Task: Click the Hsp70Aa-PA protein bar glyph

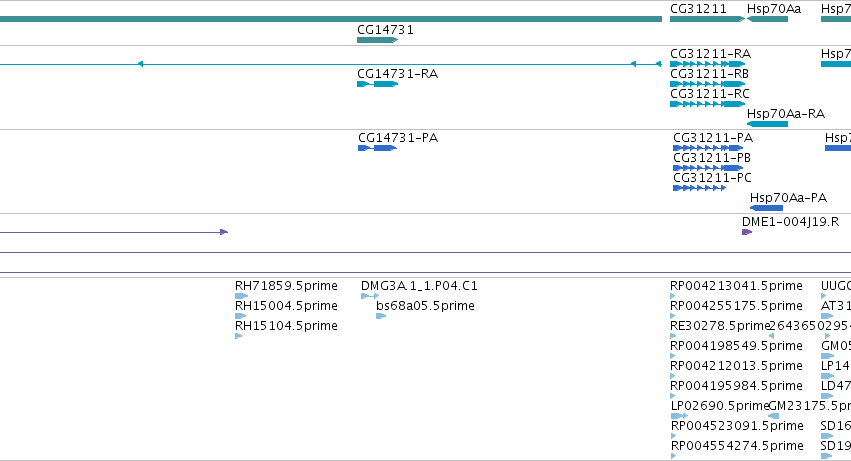Action: point(766,208)
